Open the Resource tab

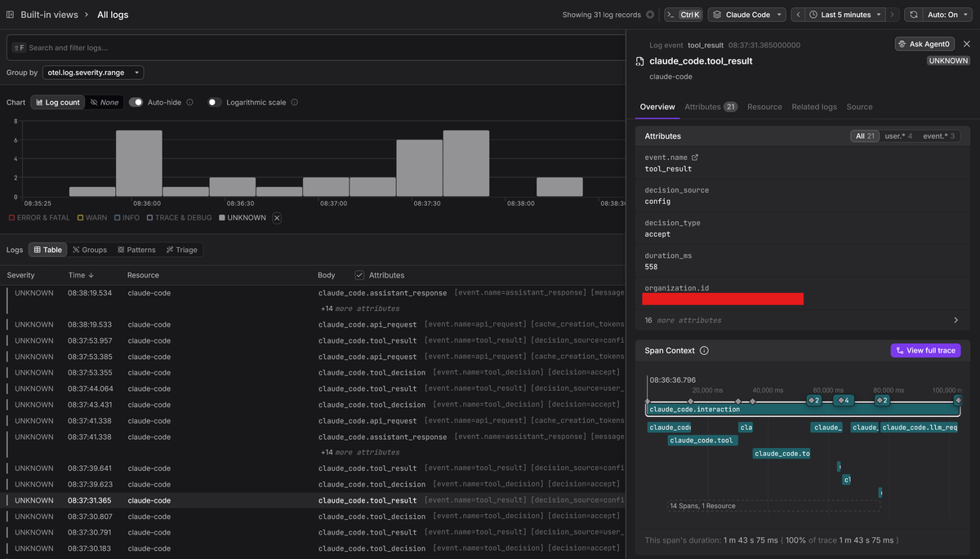coord(764,107)
